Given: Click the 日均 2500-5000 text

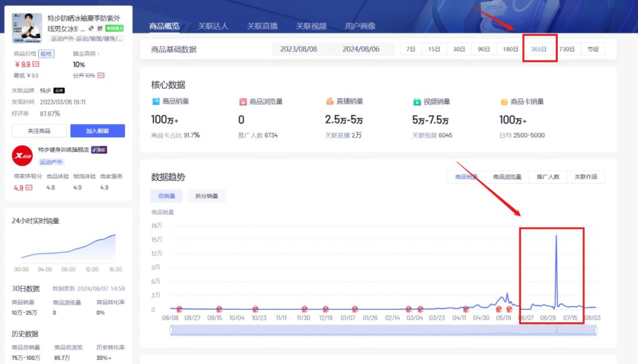Looking at the screenshot, I should coord(522,135).
